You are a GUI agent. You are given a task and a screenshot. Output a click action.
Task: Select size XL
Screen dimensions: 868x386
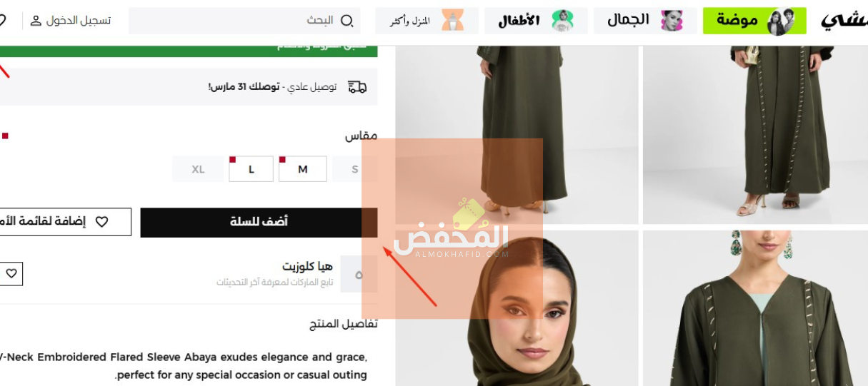pyautogui.click(x=198, y=169)
